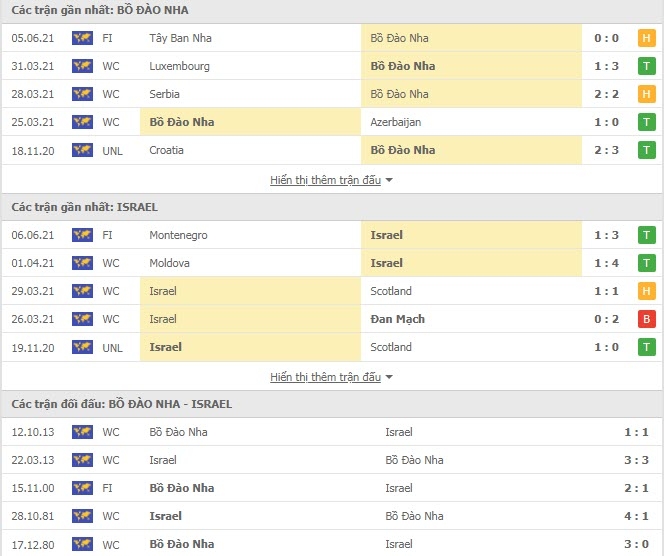Click dropdown arrow beside Israel's show more link
The width and height of the screenshot is (664, 556).
click(x=389, y=377)
